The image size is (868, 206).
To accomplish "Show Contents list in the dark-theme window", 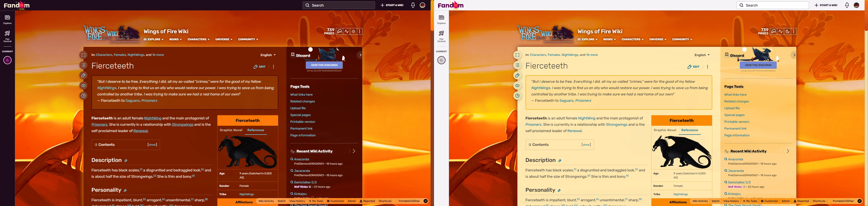I will coord(152,145).
